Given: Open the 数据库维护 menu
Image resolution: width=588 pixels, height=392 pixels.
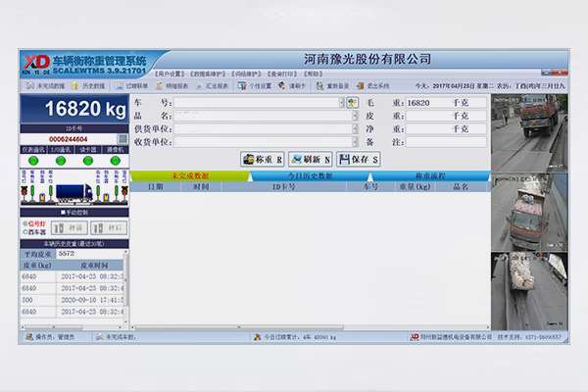Looking at the screenshot, I should [208, 73].
